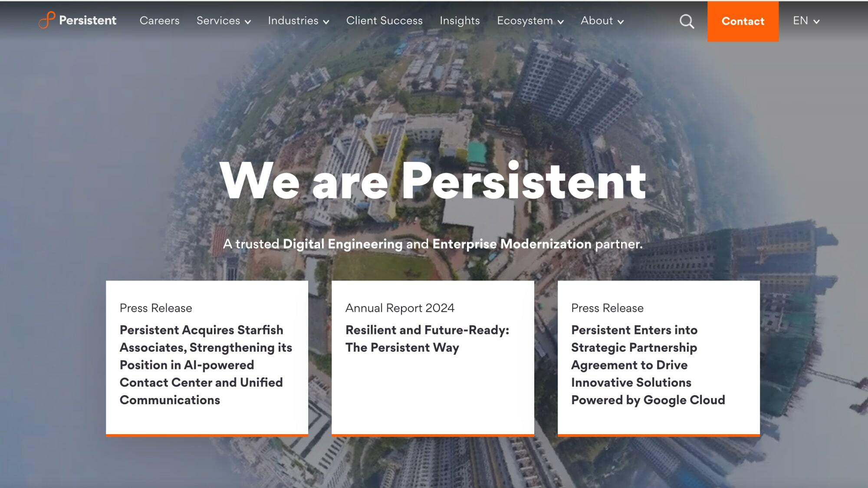Select the Client Success menu item
Screen dimensions: 868x488
click(384, 21)
